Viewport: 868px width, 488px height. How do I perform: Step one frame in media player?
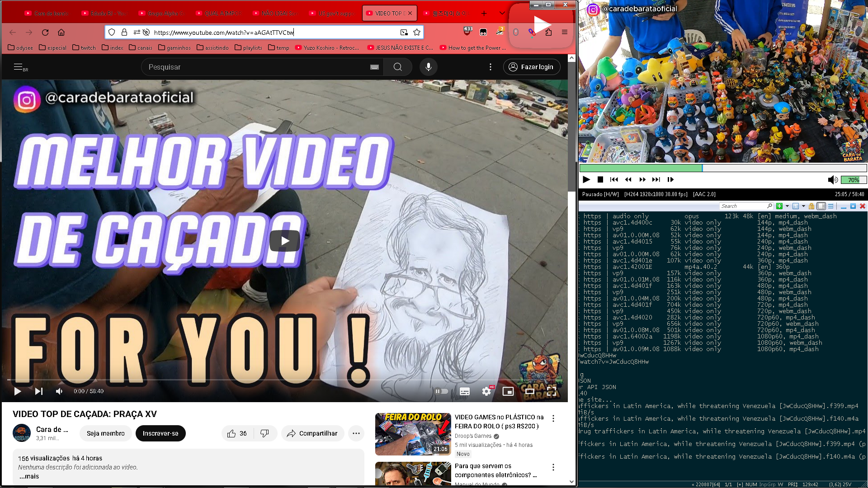pos(670,179)
